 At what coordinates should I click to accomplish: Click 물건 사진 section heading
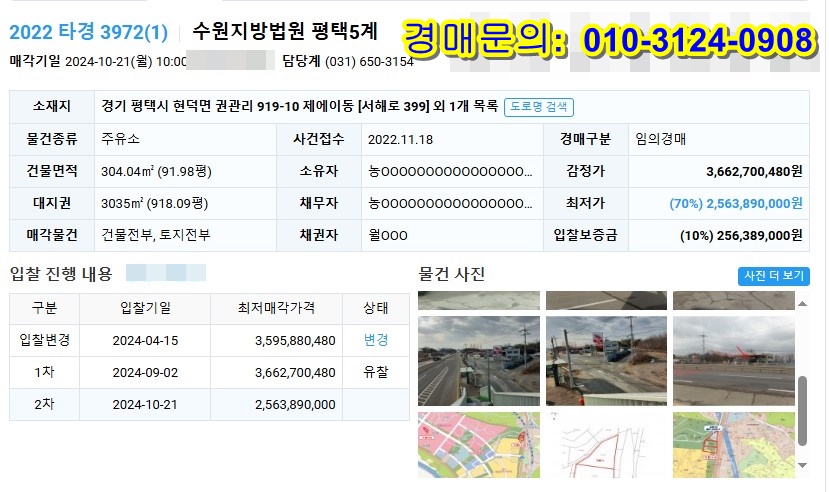point(452,274)
